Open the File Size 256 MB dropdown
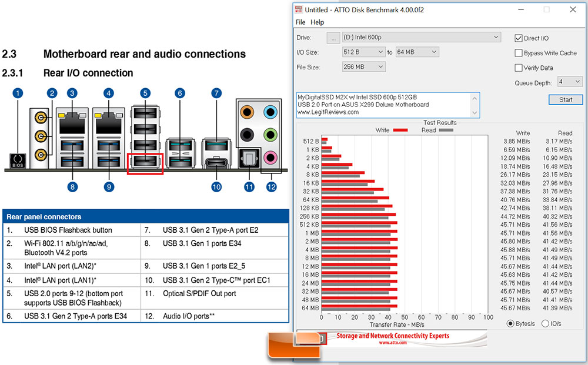The width and height of the screenshot is (588, 365). pos(364,66)
